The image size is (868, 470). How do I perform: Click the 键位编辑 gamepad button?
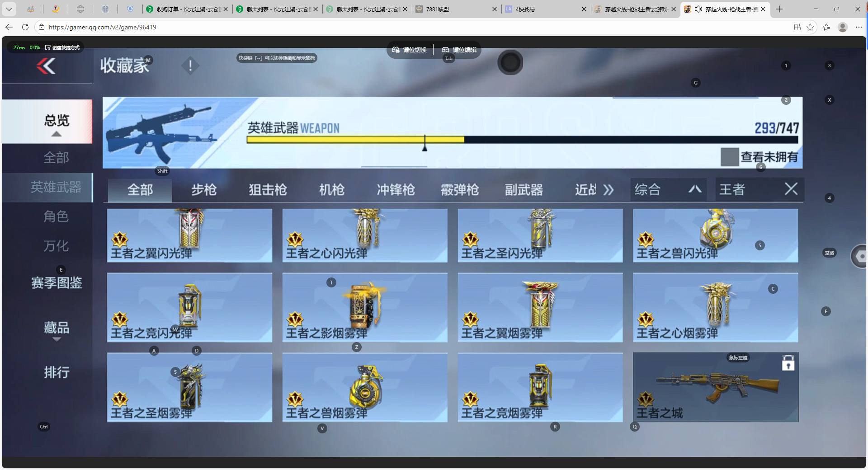[x=459, y=50]
